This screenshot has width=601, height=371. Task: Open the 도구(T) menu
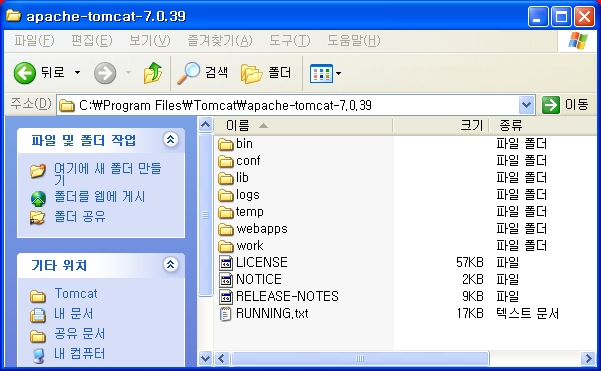(x=289, y=40)
